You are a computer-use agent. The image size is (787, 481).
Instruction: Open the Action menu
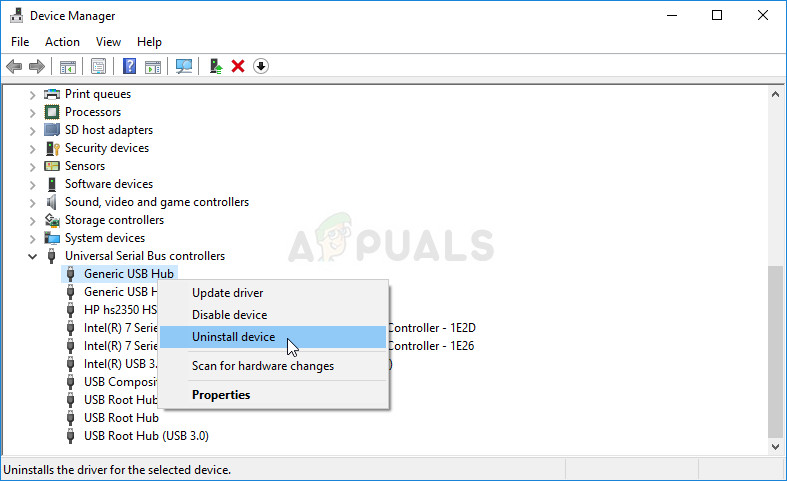[62, 42]
